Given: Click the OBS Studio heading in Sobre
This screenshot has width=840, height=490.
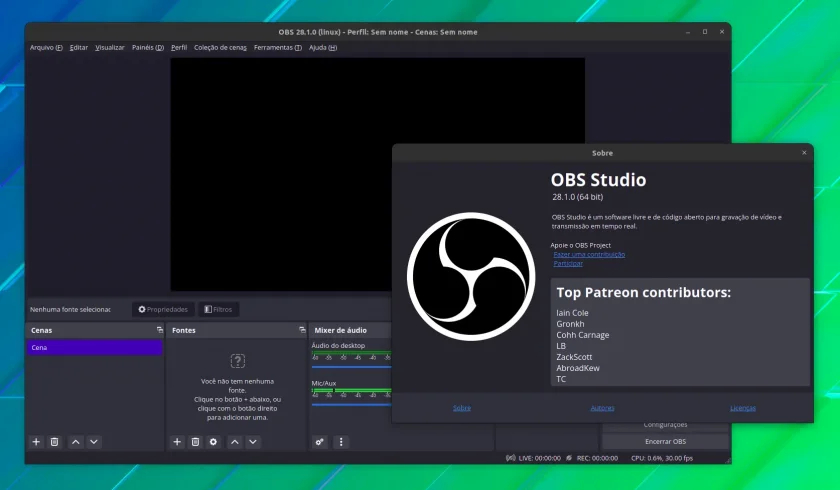Looking at the screenshot, I should point(598,180).
